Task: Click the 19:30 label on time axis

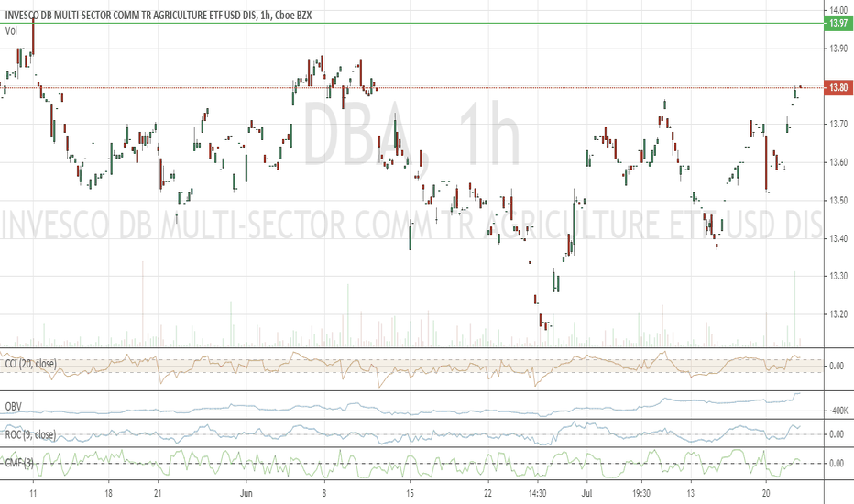Action: tap(641, 494)
